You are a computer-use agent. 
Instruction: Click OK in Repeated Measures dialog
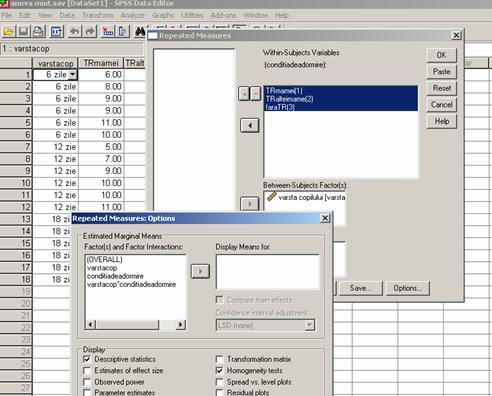(441, 55)
